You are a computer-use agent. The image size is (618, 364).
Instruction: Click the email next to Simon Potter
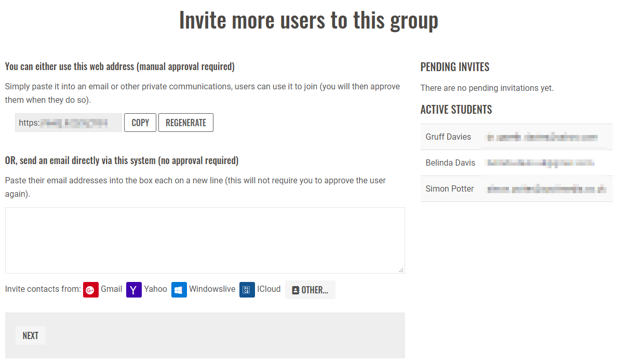pyautogui.click(x=545, y=190)
